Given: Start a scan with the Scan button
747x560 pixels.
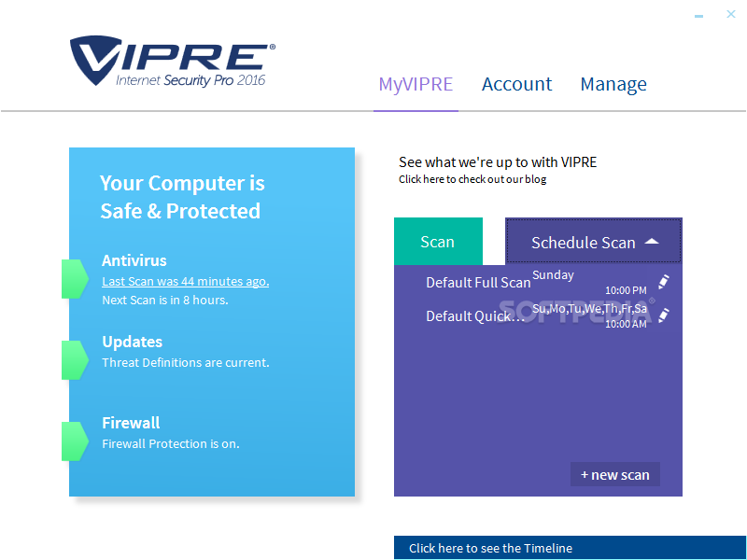Looking at the screenshot, I should pyautogui.click(x=438, y=242).
